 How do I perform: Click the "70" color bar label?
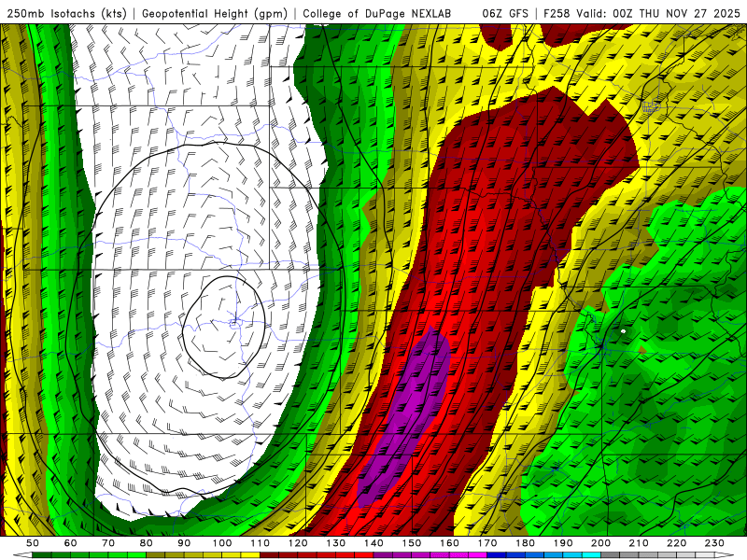(x=108, y=543)
